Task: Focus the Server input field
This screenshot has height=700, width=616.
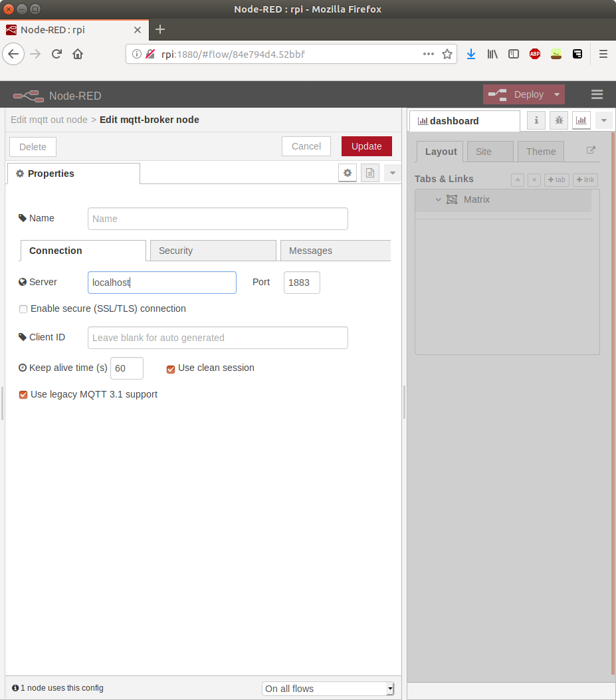Action: pos(162,283)
